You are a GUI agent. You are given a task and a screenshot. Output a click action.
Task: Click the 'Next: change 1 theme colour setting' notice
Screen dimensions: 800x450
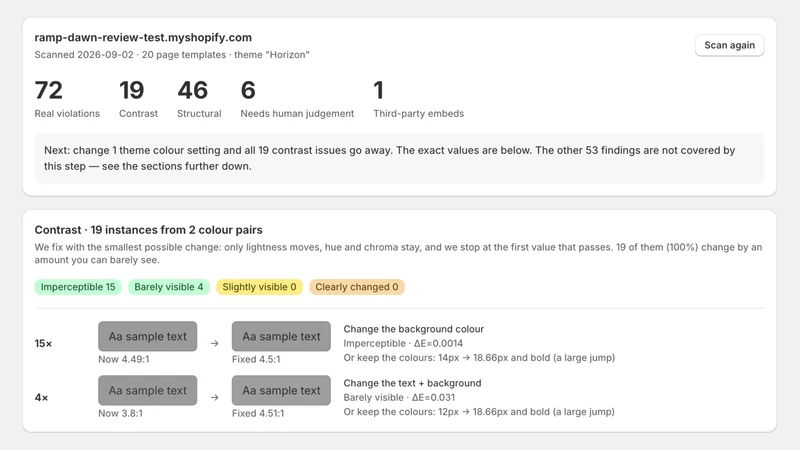coord(399,158)
